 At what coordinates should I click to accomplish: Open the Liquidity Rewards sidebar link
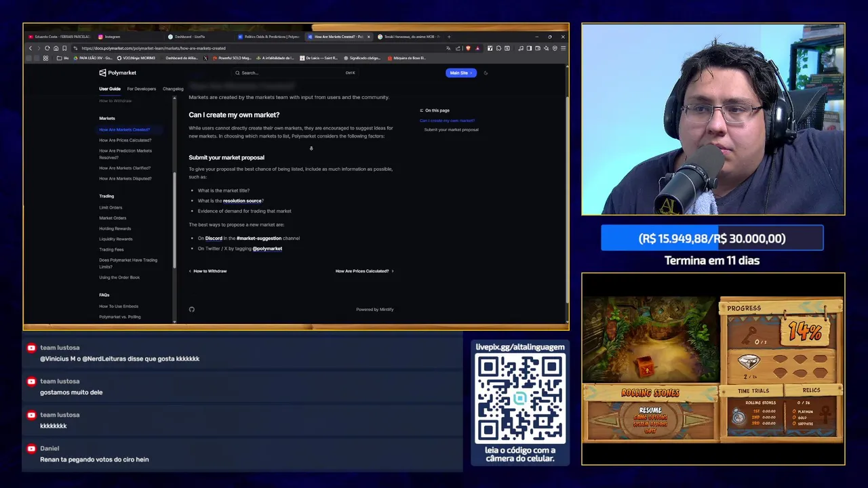pos(116,239)
